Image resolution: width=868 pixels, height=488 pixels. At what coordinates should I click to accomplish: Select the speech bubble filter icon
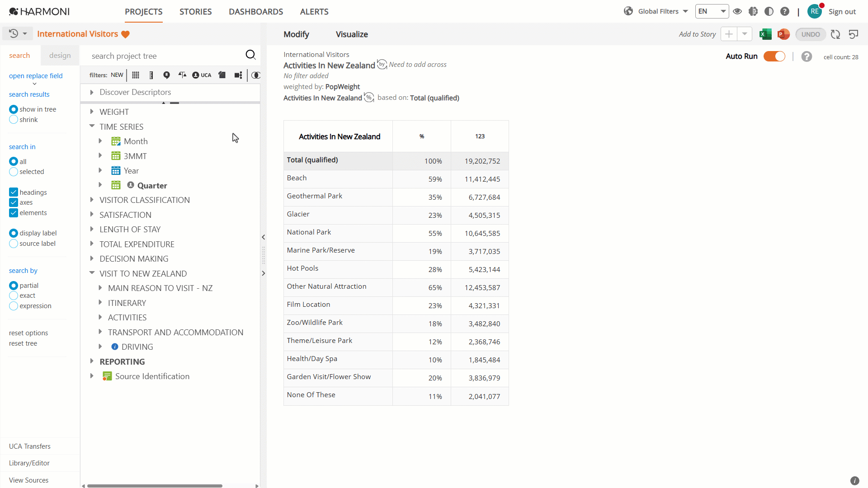click(x=166, y=75)
